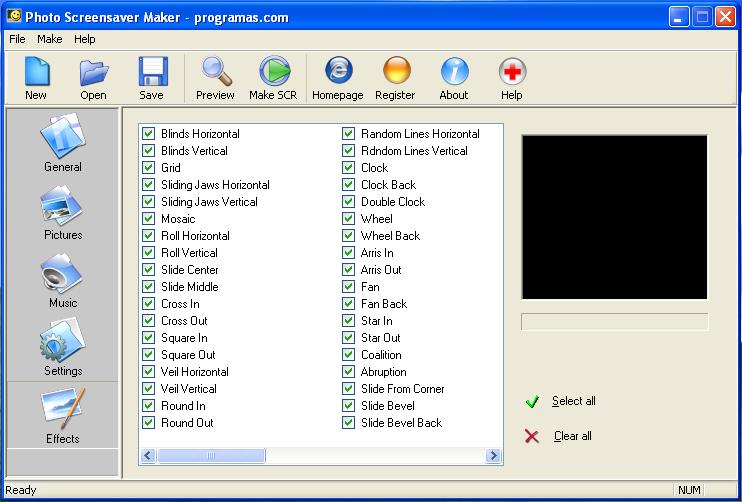Toggle the Coalition effect checkbox
Image resolution: width=742 pixels, height=502 pixels.
pos(349,355)
